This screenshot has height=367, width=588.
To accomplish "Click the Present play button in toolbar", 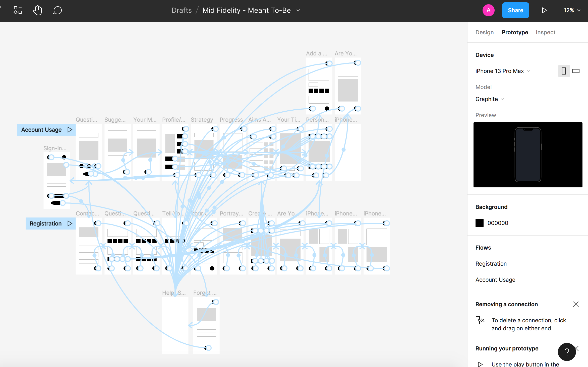I will (544, 10).
